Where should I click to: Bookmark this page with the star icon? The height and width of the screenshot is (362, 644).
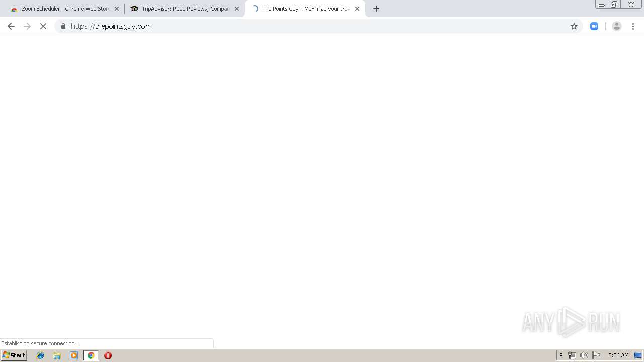click(x=574, y=26)
